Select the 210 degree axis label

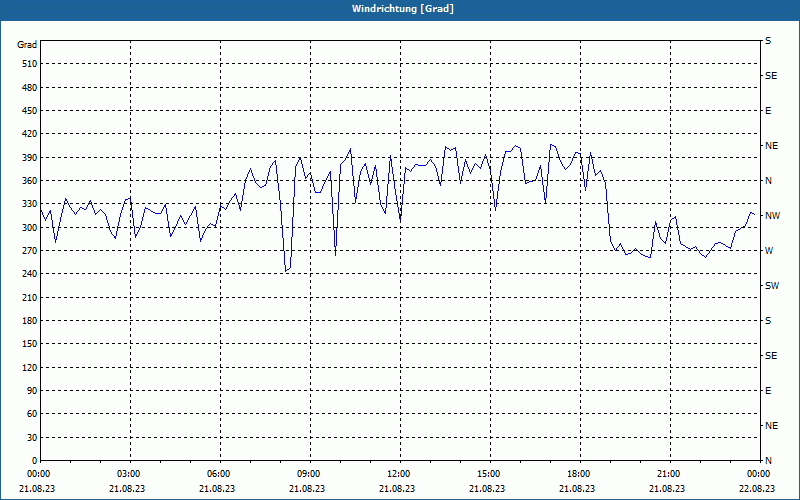pyautogui.click(x=29, y=297)
